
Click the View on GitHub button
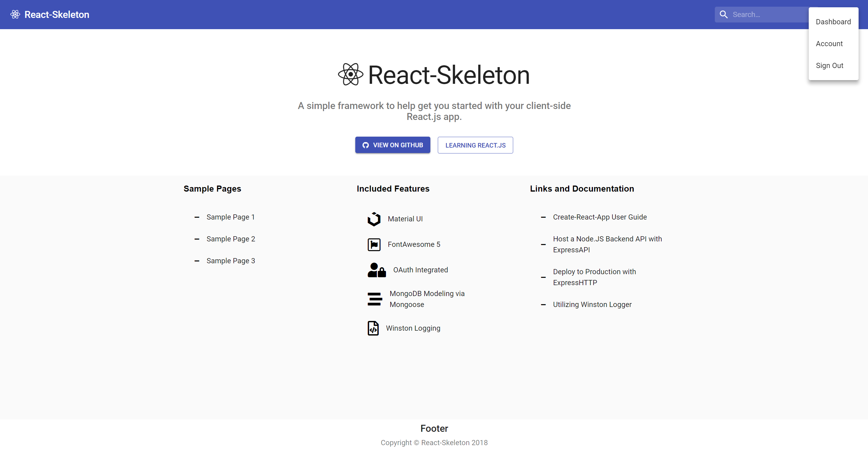pyautogui.click(x=393, y=145)
